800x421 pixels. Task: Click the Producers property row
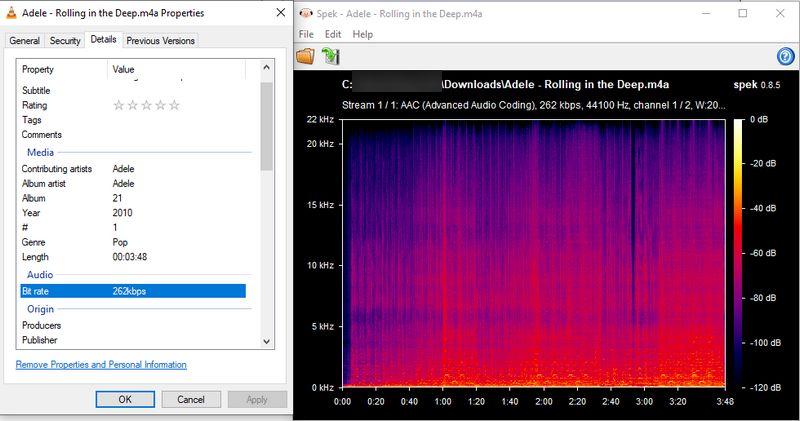coord(133,325)
